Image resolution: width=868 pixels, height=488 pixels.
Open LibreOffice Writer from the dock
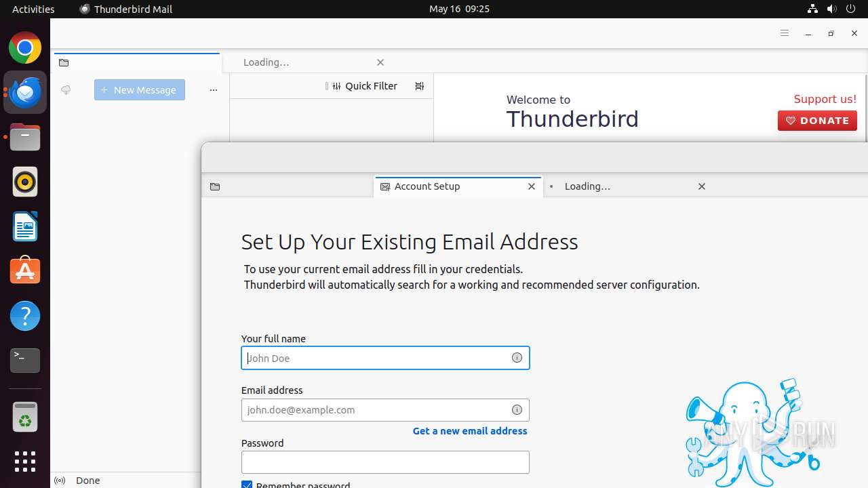click(25, 226)
